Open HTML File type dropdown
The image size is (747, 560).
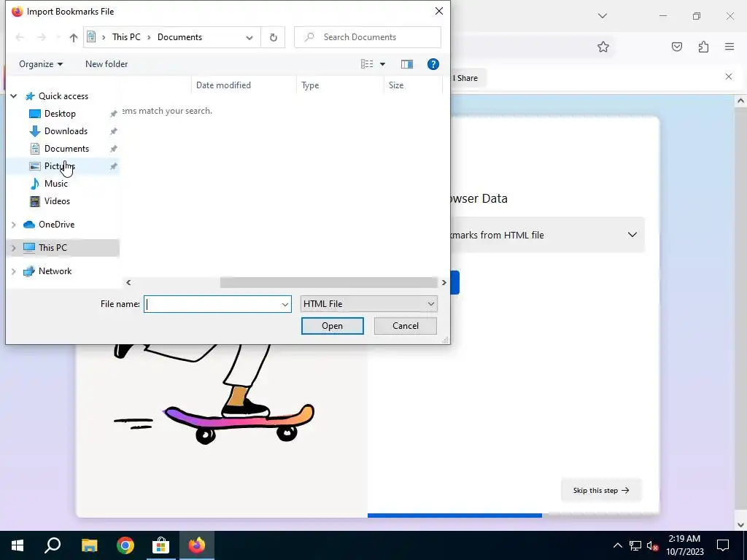tap(368, 304)
